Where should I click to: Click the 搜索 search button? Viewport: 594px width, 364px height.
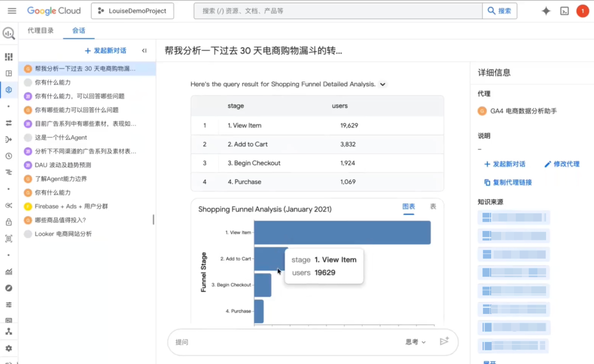499,11
